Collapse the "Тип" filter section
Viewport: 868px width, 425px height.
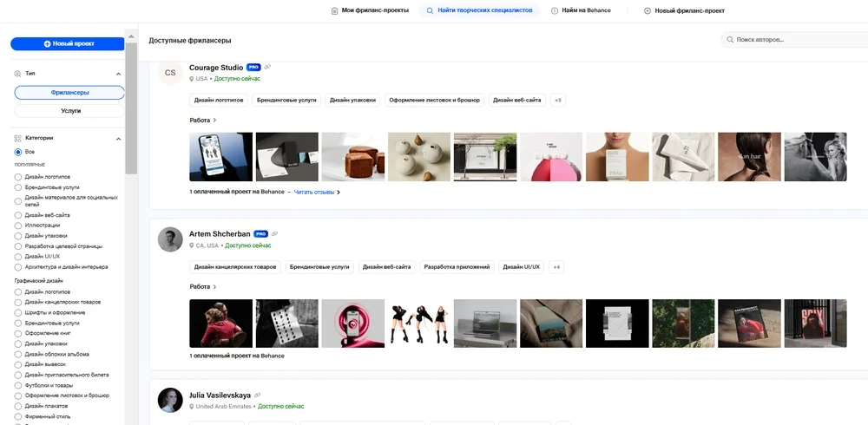pyautogui.click(x=118, y=74)
